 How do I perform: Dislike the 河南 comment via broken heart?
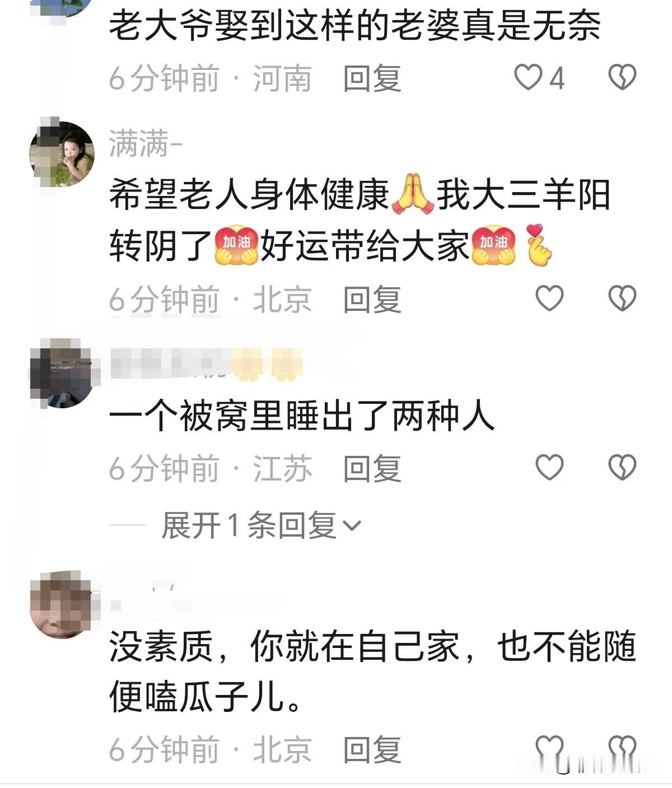(622, 77)
